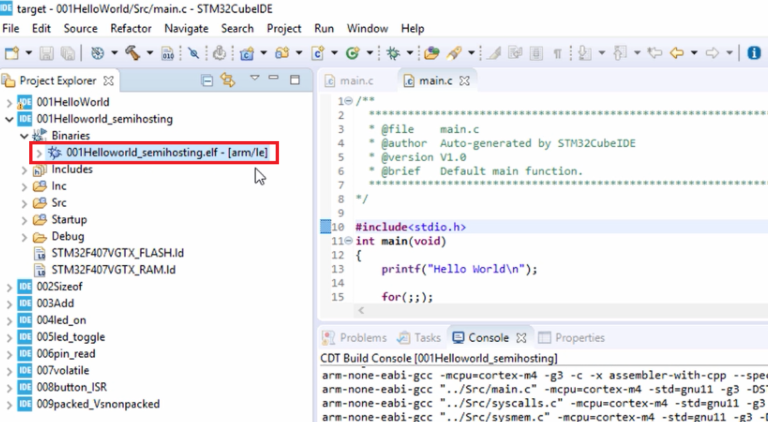This screenshot has height=422, width=768.
Task: Click the skip all breakpoints icon
Action: coord(193,53)
